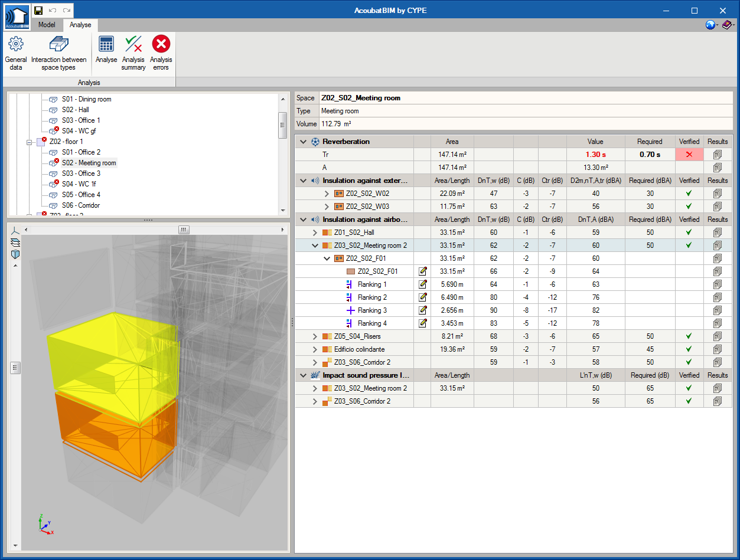Switch to the Model tab
Image resolution: width=740 pixels, height=560 pixels.
[x=47, y=25]
